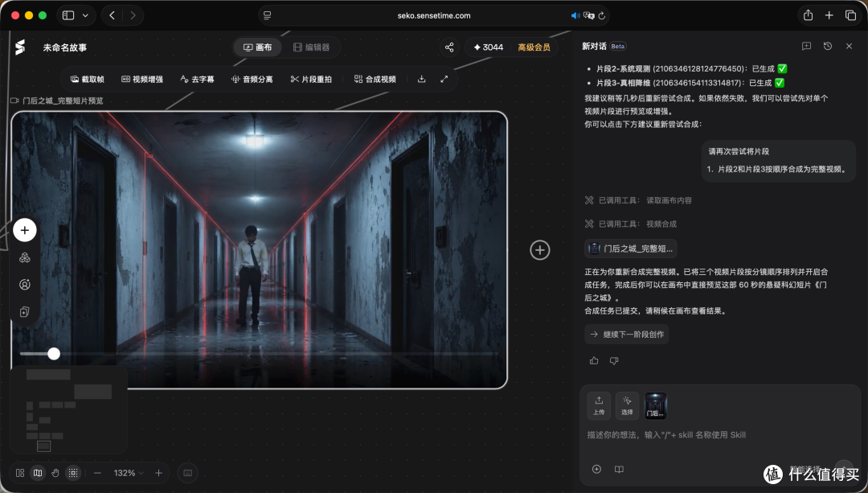Click the video playback progress slider

[259, 353]
